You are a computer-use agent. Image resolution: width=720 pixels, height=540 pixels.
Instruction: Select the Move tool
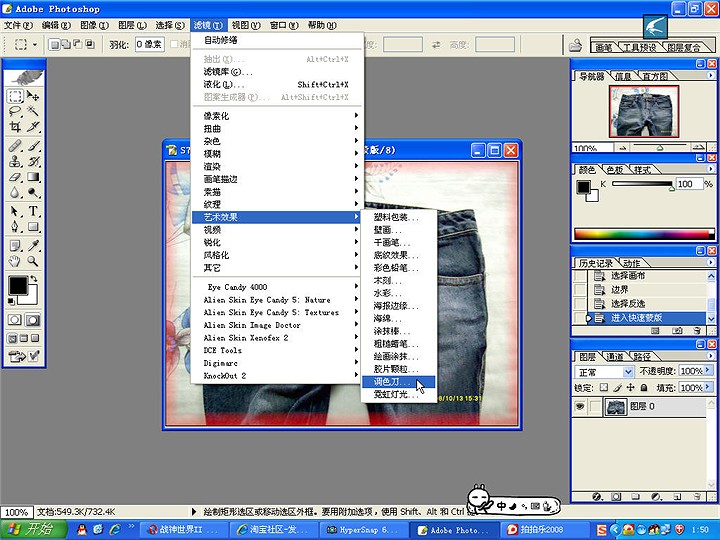pos(33,96)
